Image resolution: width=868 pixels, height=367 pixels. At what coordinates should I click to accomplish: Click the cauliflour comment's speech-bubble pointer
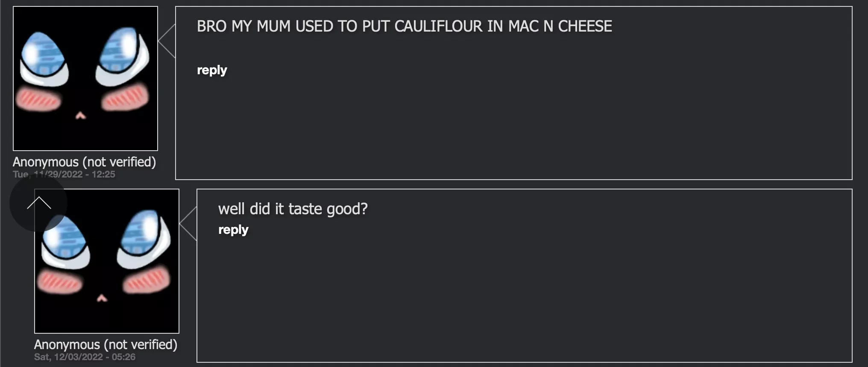(x=167, y=41)
